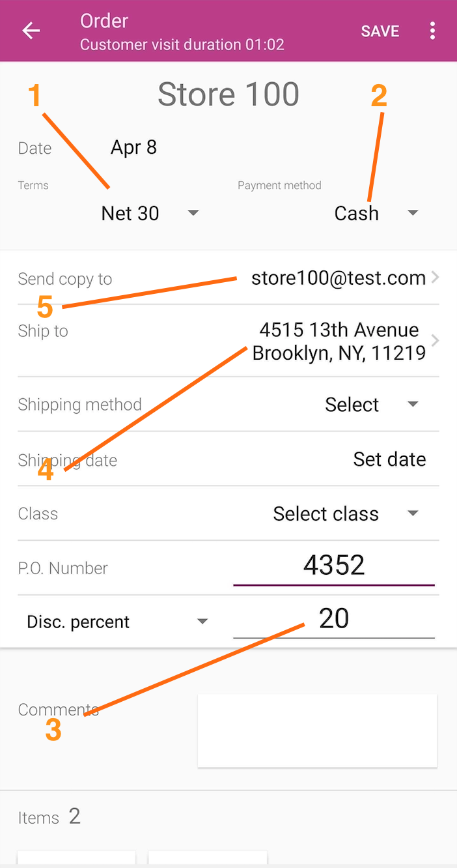Edit the Ship to address
The image size is (457, 868).
click(339, 341)
